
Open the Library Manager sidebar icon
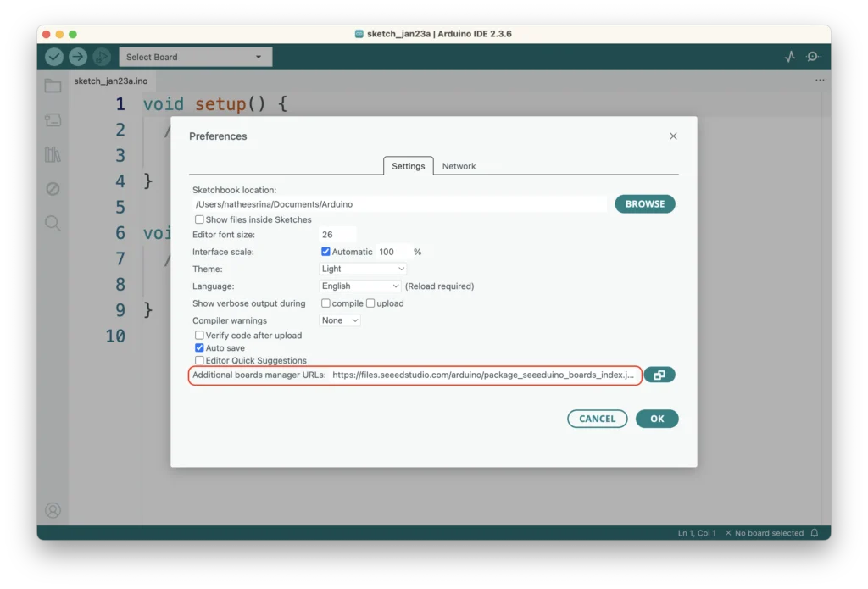pyautogui.click(x=53, y=154)
